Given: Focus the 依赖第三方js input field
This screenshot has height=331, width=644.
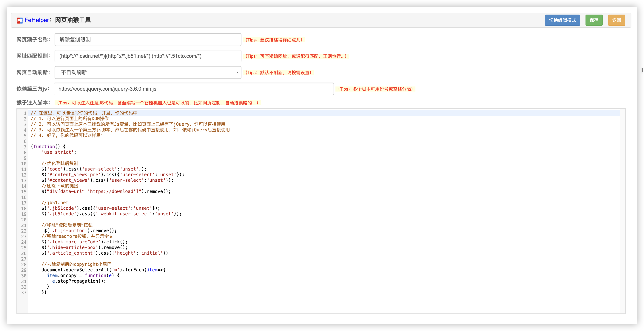Looking at the screenshot, I should click(194, 89).
